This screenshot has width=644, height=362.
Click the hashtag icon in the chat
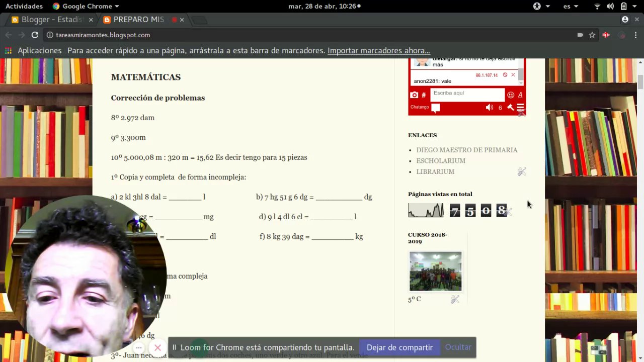(x=424, y=95)
